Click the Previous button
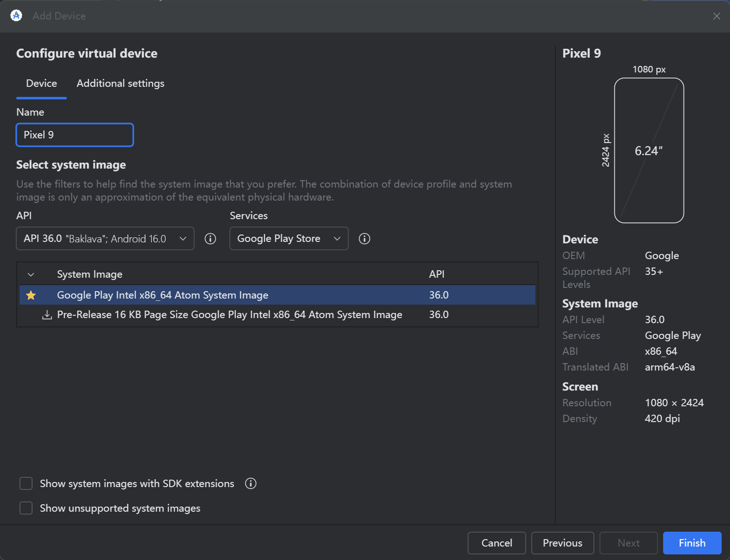730x560 pixels. pyautogui.click(x=562, y=543)
